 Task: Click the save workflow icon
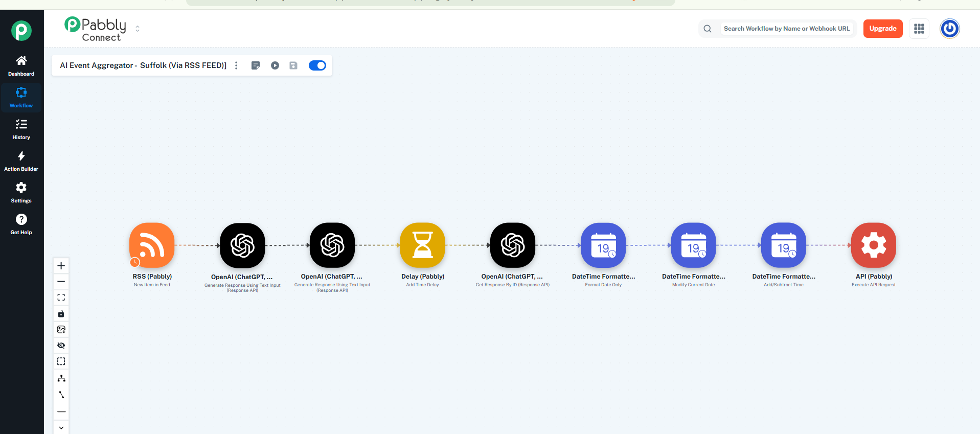click(x=293, y=65)
